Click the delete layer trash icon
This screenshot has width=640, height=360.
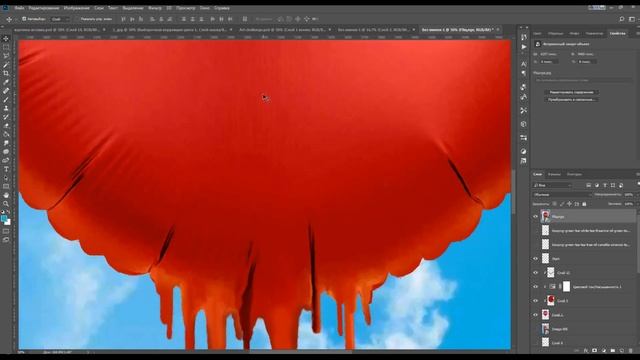pos(631,351)
